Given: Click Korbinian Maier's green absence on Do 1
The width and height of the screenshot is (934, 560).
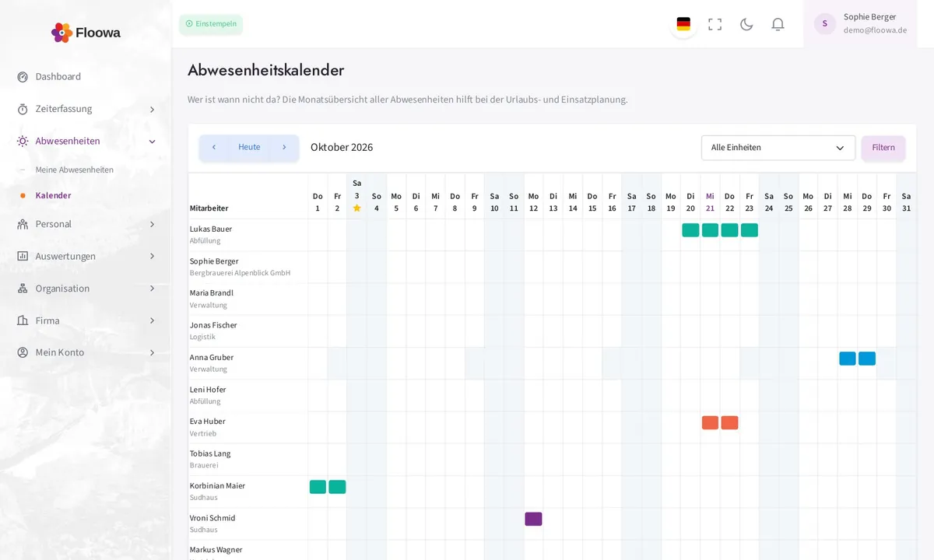Looking at the screenshot, I should coord(318,487).
